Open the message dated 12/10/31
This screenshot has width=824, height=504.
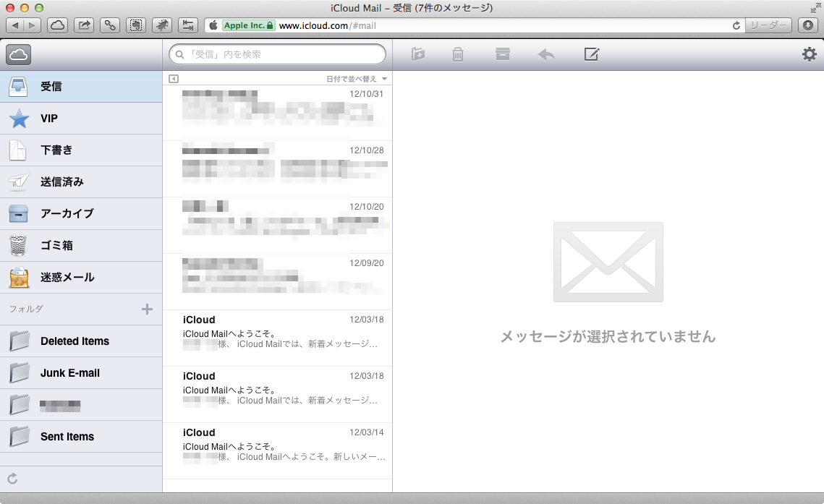pyautogui.click(x=278, y=112)
